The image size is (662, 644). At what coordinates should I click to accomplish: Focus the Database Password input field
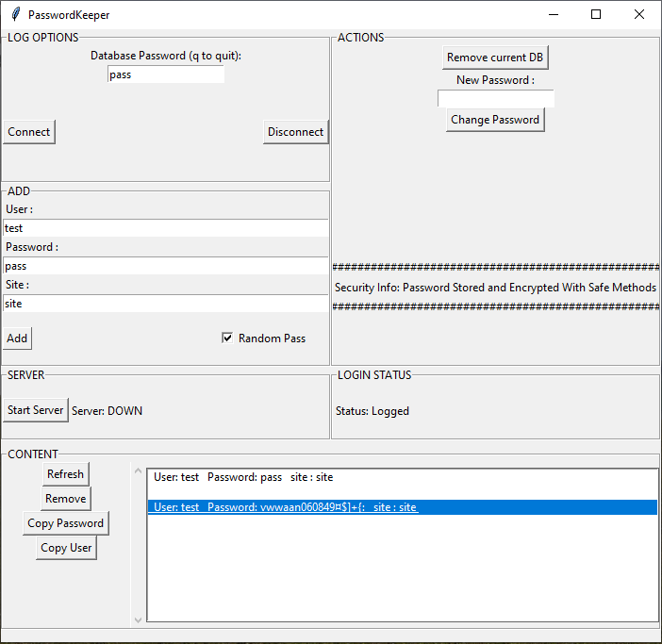(166, 74)
